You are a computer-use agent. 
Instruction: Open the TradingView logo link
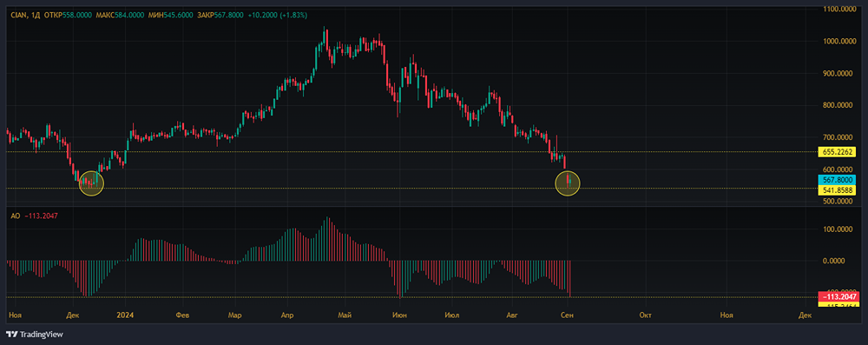35,335
